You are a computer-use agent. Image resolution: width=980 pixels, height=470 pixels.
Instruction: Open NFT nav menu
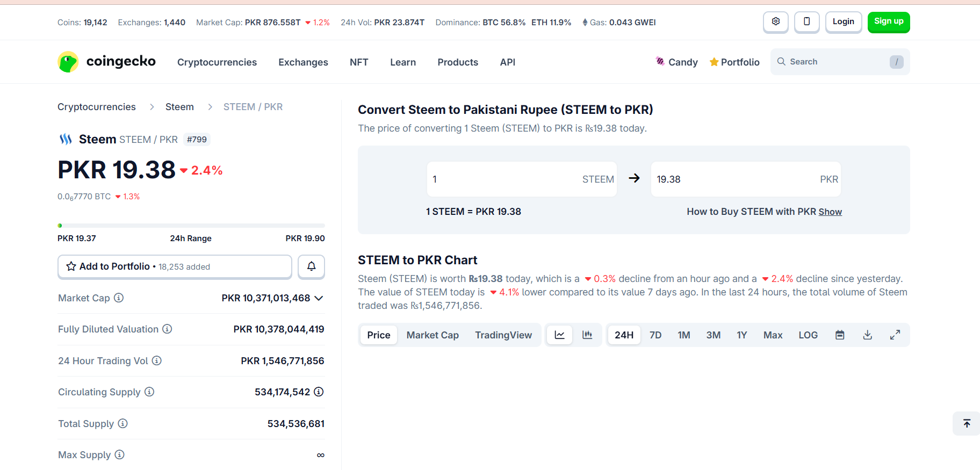pos(359,62)
